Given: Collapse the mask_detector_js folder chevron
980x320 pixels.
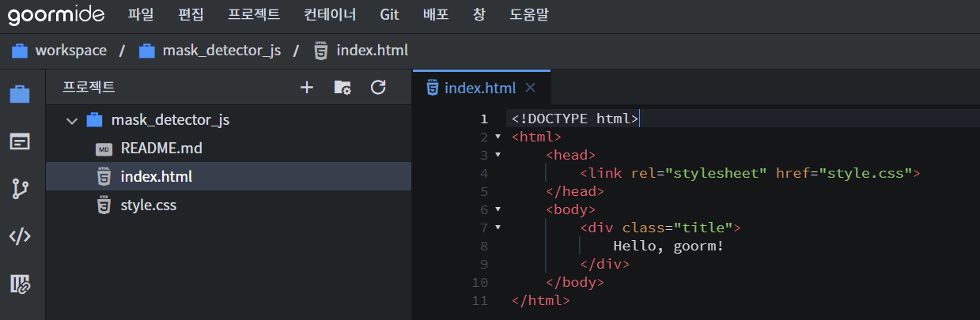Looking at the screenshot, I should [72, 121].
